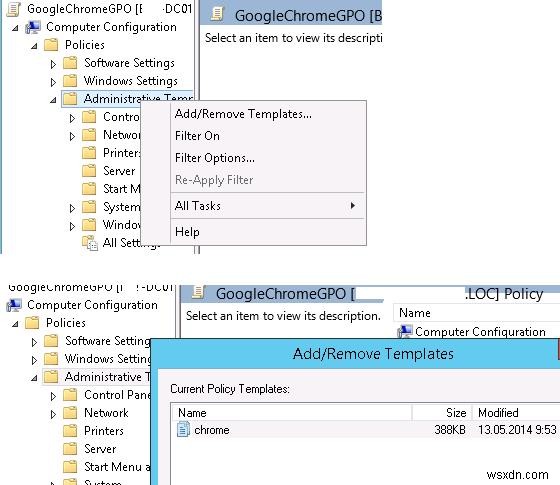
Task: Click Software Settings folder icon in context-menu tree
Action: [x=70, y=63]
